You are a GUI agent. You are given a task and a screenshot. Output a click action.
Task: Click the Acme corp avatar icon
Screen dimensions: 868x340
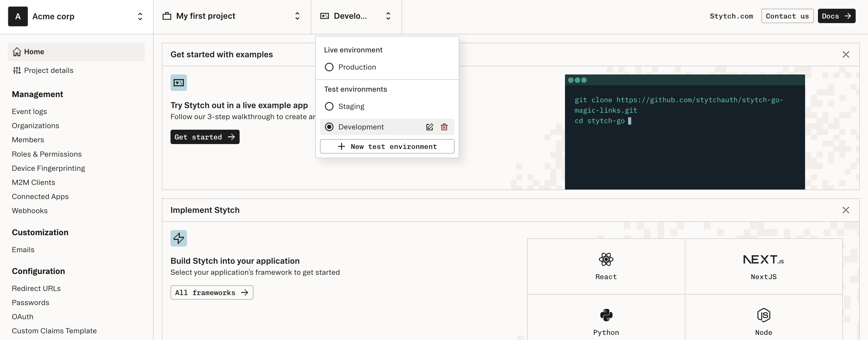(18, 16)
